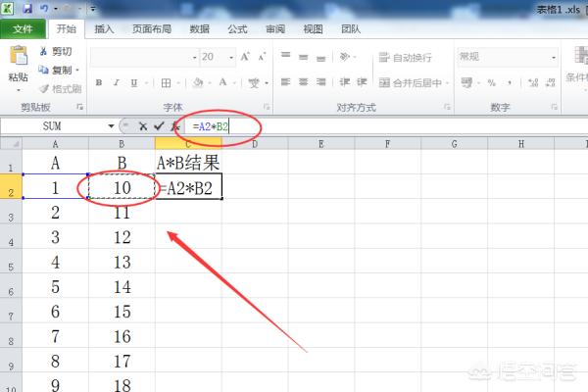Click the Font Color A icon
Image resolution: width=588 pixels, height=392 pixels.
pos(223,82)
